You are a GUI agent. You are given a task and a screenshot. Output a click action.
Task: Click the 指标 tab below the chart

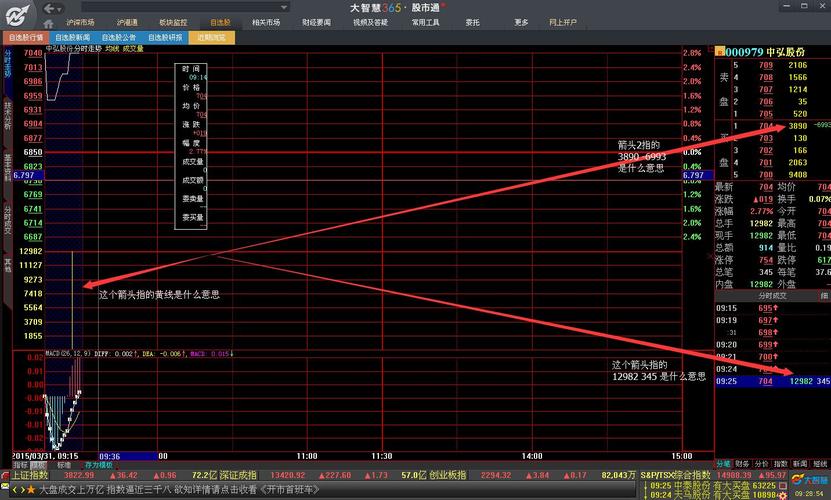tap(20, 465)
